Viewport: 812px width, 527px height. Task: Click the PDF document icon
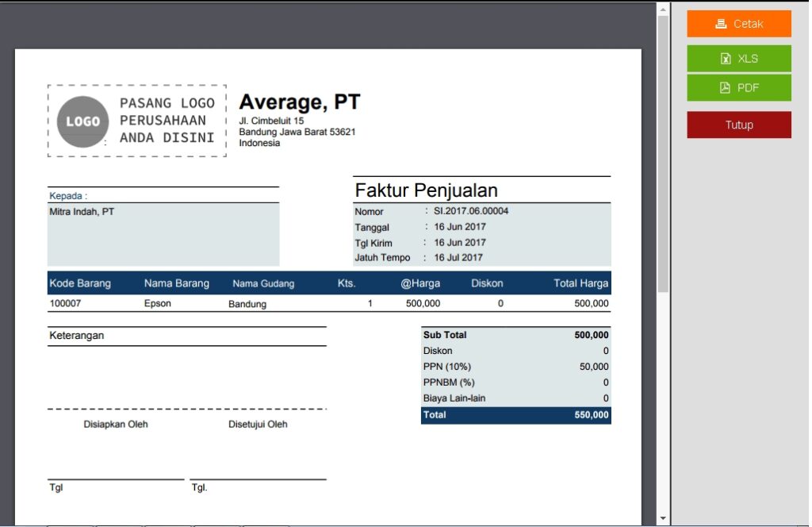point(725,88)
